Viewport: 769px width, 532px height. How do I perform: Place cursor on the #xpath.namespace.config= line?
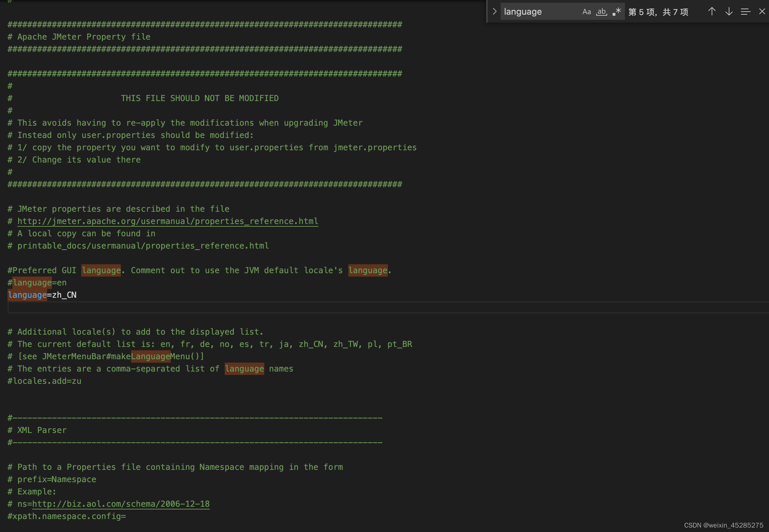(x=67, y=516)
